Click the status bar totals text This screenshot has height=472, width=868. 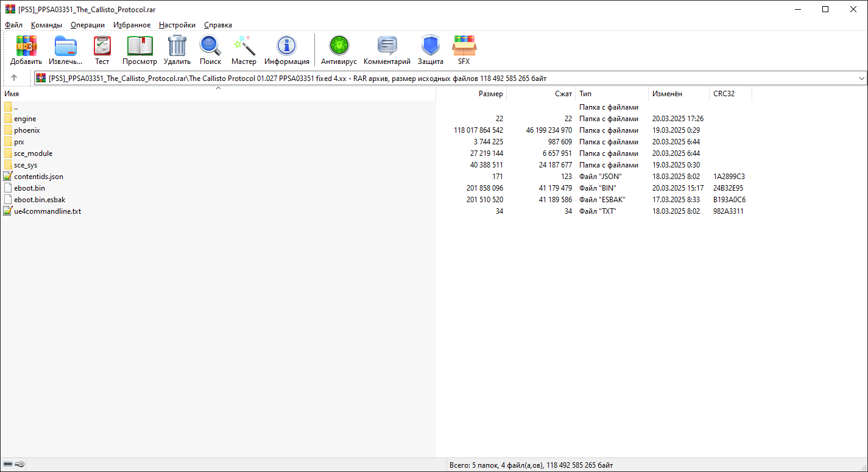[531, 465]
